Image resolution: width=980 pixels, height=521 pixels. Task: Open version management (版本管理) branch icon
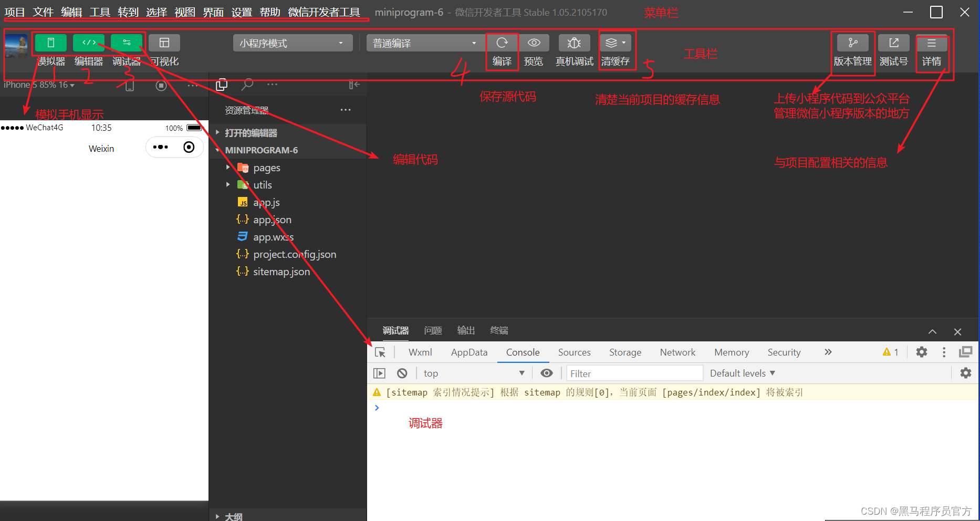(853, 43)
